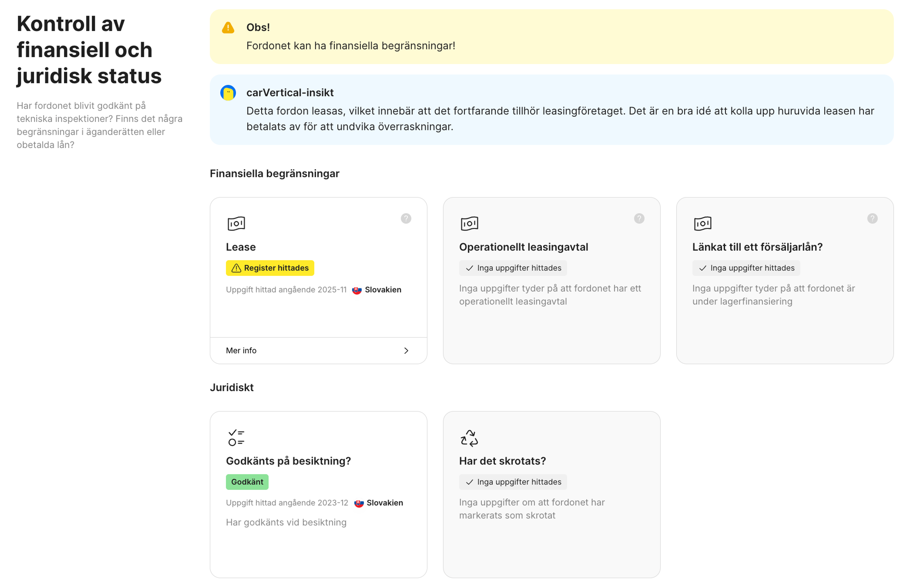Click checkmark in Har det skrotats status badge

click(x=469, y=482)
